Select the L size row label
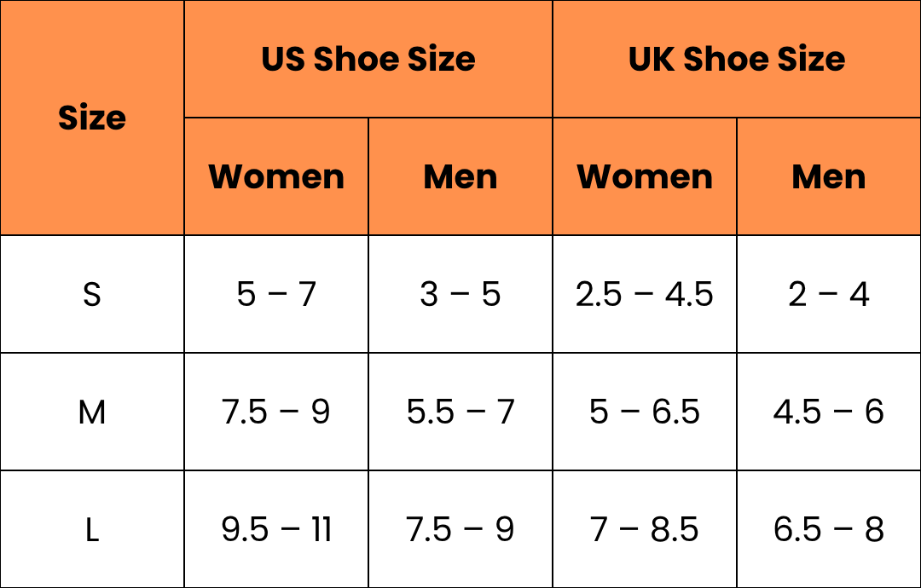 (x=92, y=529)
